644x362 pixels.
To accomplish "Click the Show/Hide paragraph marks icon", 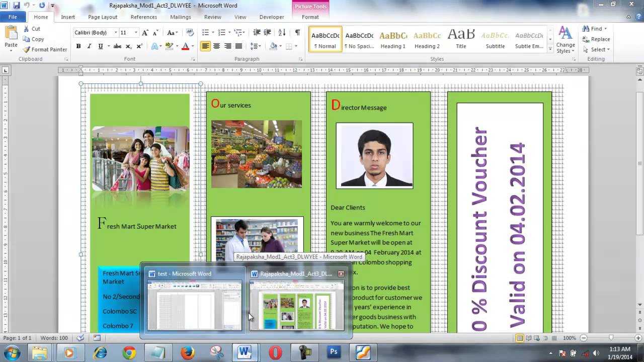I will (x=297, y=33).
